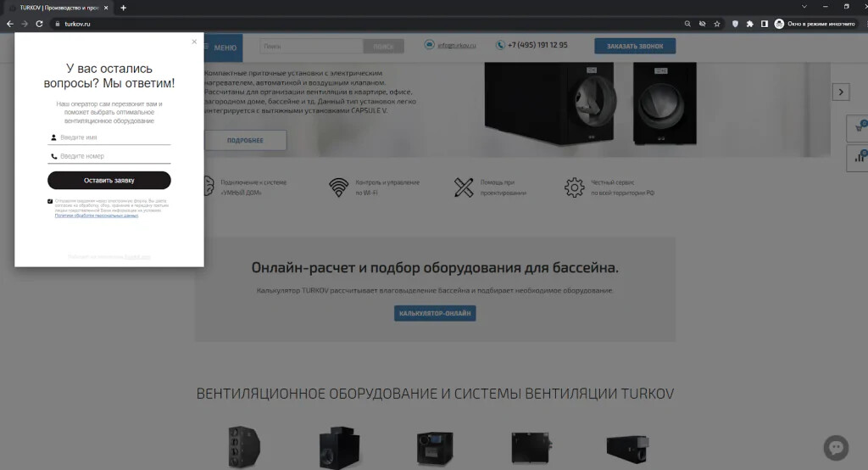Open the shopping cart side icon
868x470 pixels.
[x=859, y=129]
